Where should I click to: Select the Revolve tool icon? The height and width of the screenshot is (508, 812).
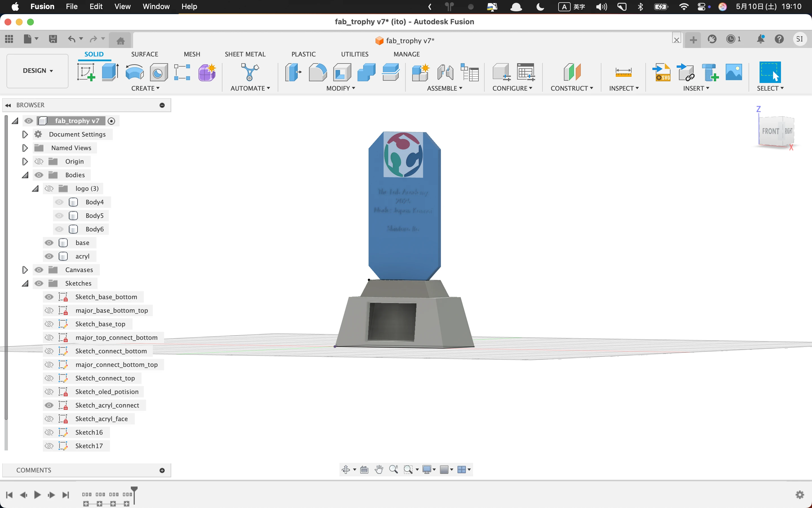pyautogui.click(x=134, y=72)
